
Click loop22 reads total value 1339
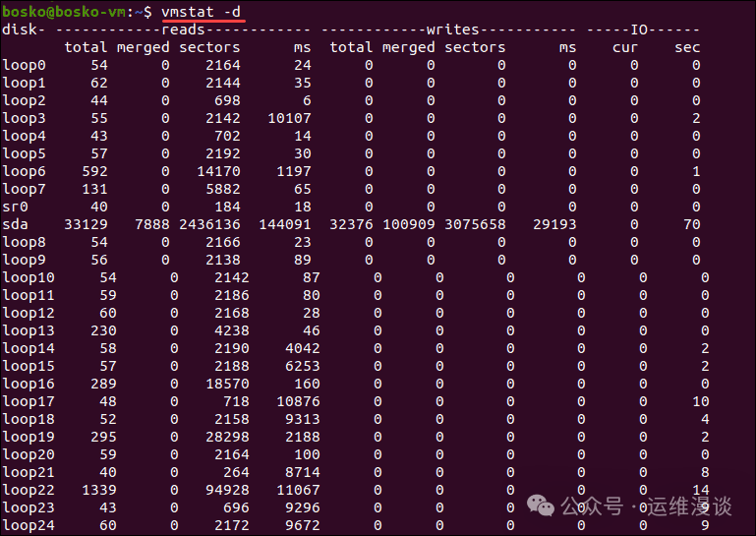tap(99, 490)
